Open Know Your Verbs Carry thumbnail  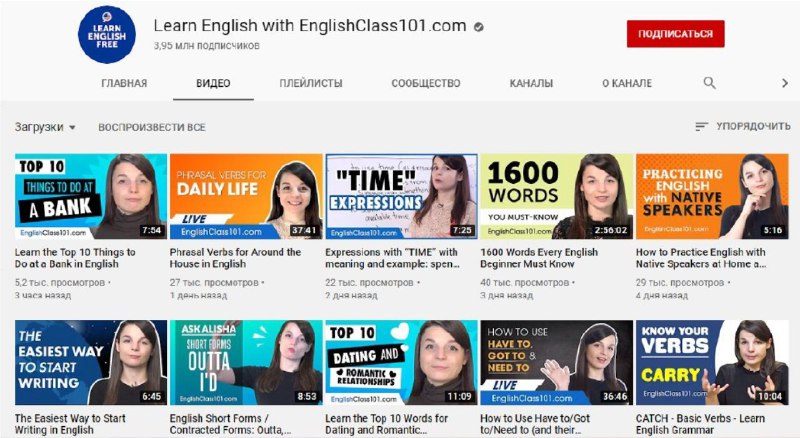coord(712,362)
